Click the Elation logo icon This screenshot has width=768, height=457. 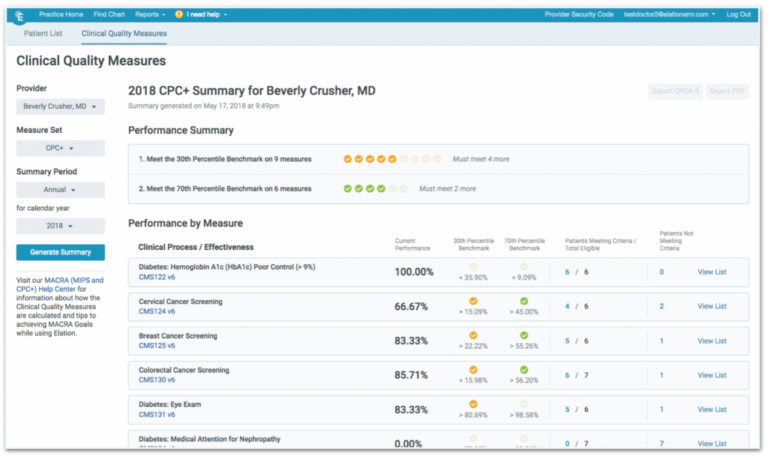[x=19, y=16]
